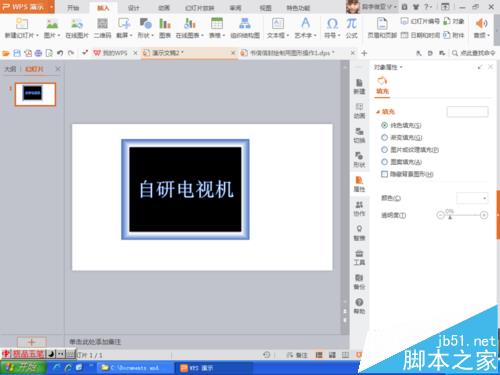Open header and footer (页眉和页脚) icon
Viewport: 500px width, 375px height.
coord(382,24)
